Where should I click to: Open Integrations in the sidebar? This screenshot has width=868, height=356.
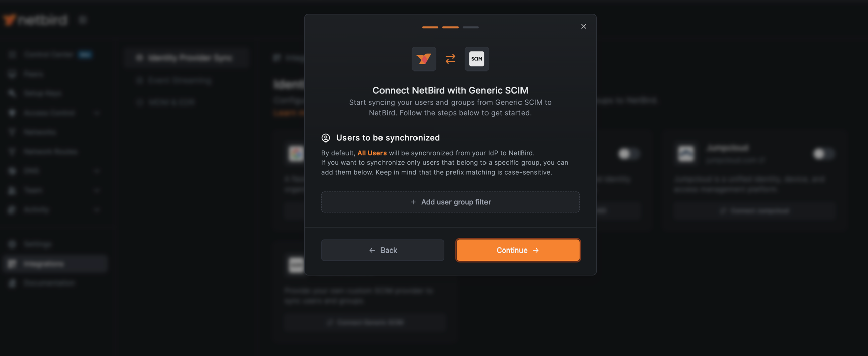tap(55, 264)
